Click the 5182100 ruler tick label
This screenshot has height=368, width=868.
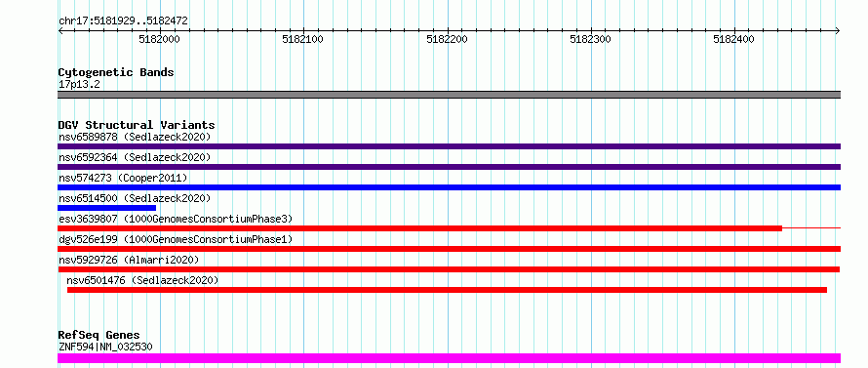tap(302, 39)
